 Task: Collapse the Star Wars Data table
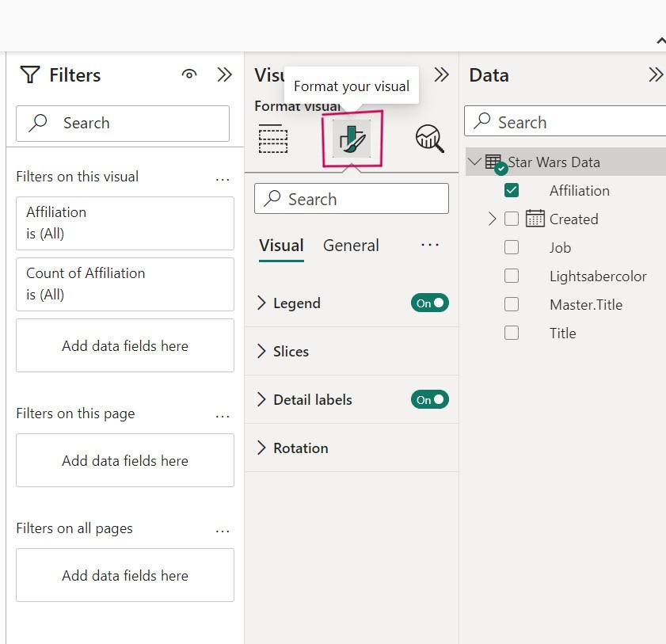pyautogui.click(x=474, y=162)
